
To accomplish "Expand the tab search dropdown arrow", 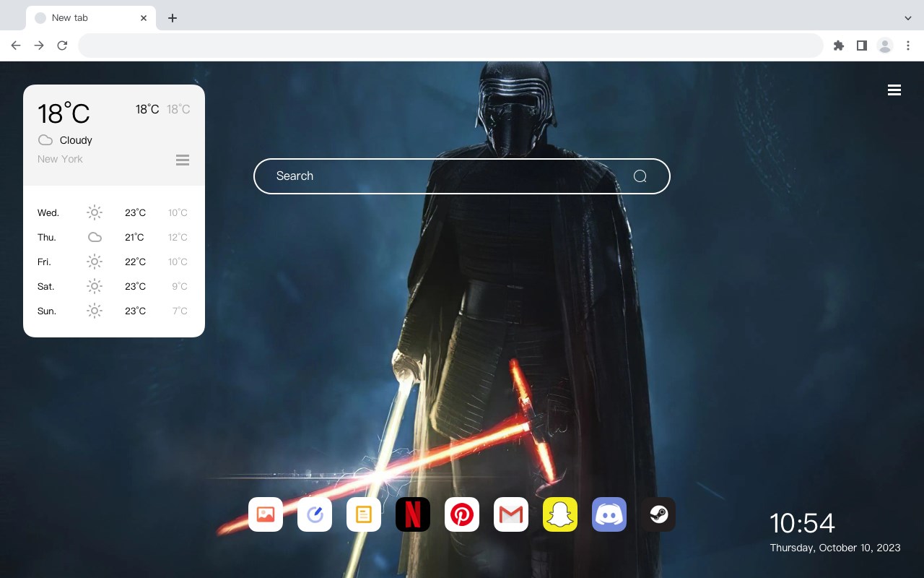I will pyautogui.click(x=908, y=18).
